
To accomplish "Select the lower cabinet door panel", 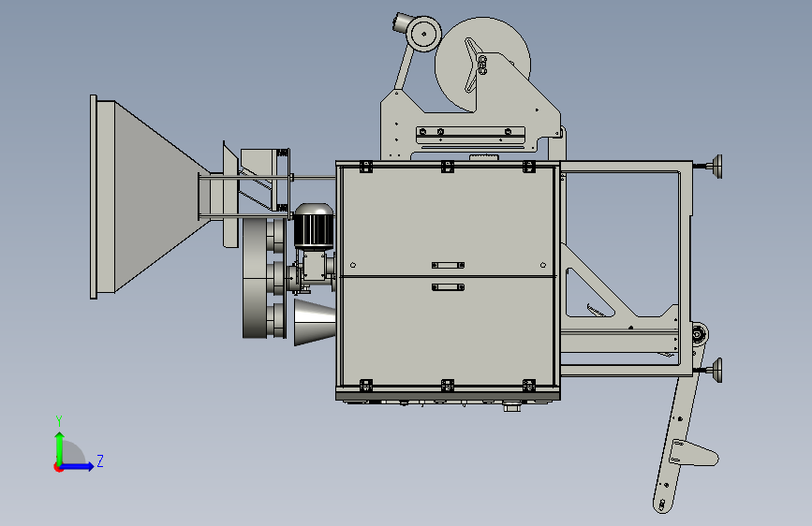I will click(x=448, y=331).
